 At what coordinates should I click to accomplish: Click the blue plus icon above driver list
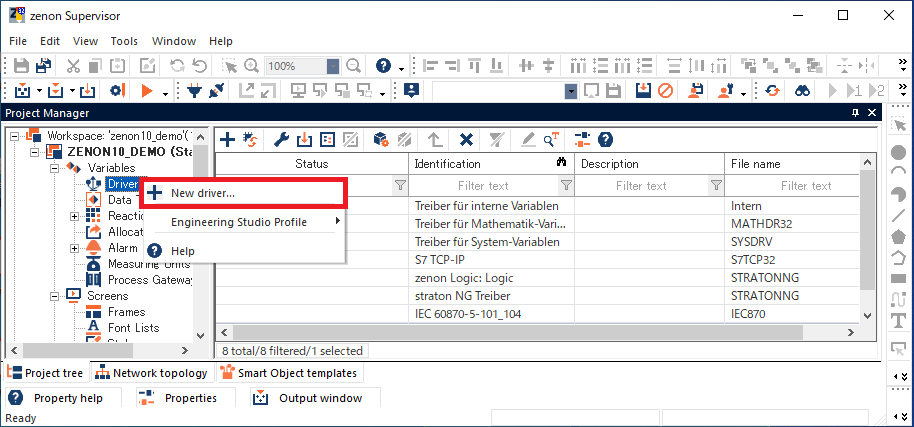pos(227,139)
